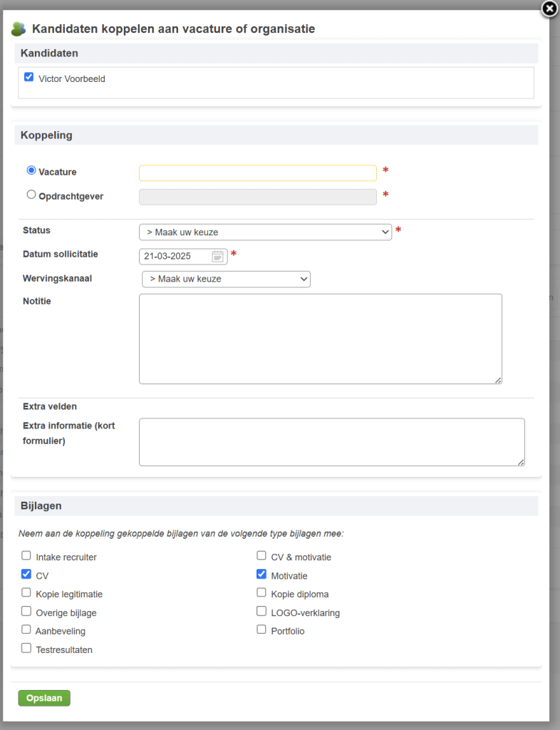
Task: Uncheck the Motivatie checkbox
Action: click(261, 574)
